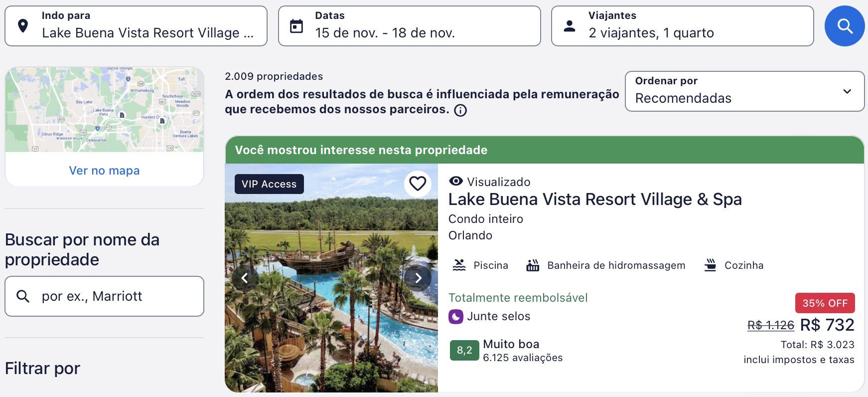Click the Ver no mapa link

tap(104, 171)
